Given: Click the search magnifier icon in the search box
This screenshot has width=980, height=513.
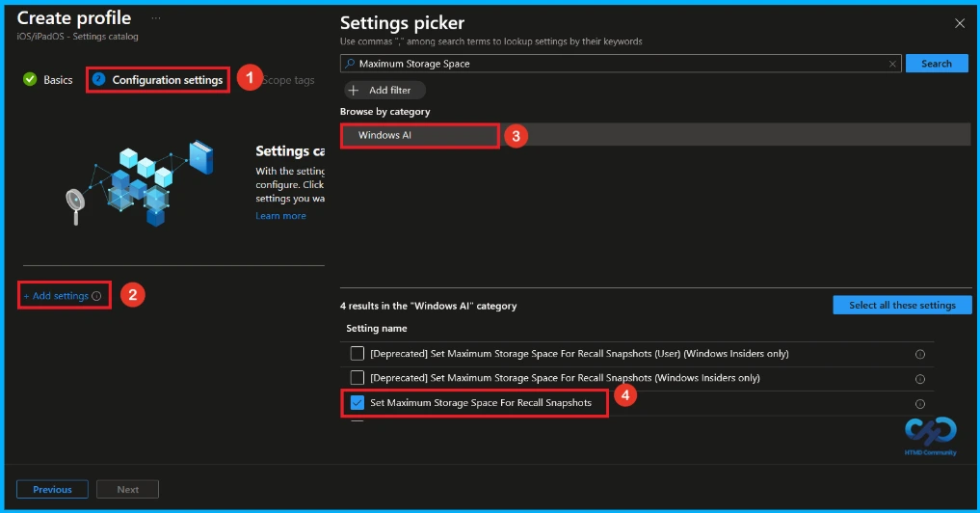Looking at the screenshot, I should 350,64.
